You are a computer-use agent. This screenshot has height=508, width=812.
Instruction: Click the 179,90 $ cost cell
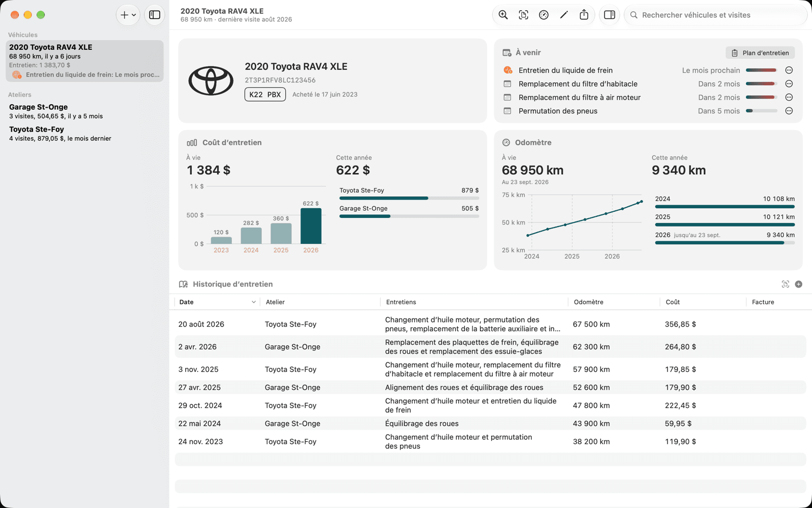point(681,387)
